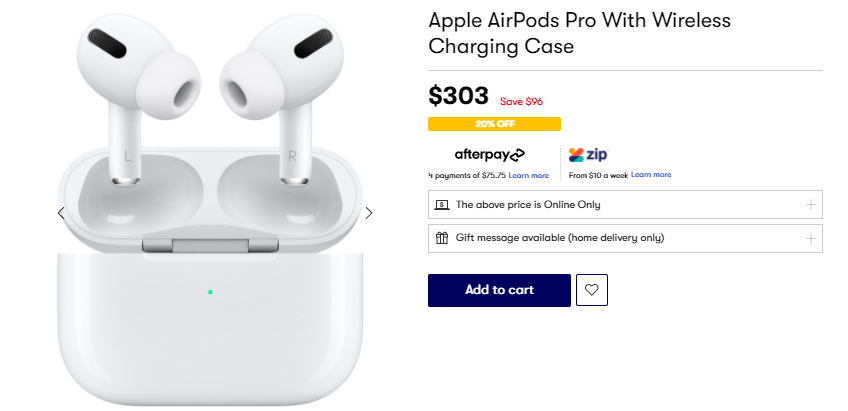Click the Afterpay logo
Image resolution: width=848 pixels, height=411 pixels.
tap(489, 155)
